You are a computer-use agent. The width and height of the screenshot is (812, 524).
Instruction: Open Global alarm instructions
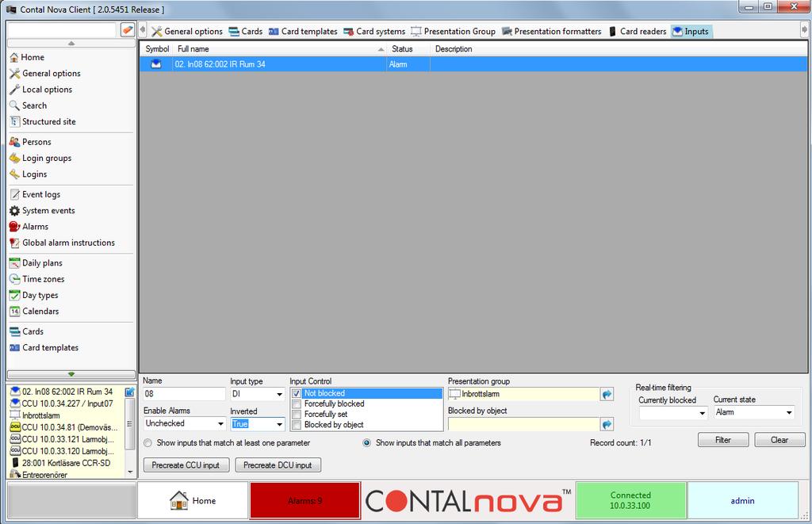[62, 243]
